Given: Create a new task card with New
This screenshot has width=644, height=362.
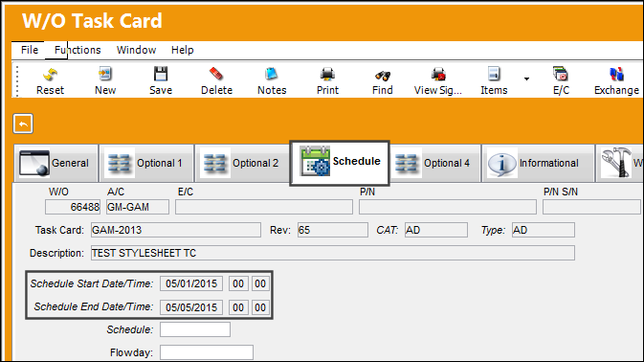Looking at the screenshot, I should click(105, 75).
